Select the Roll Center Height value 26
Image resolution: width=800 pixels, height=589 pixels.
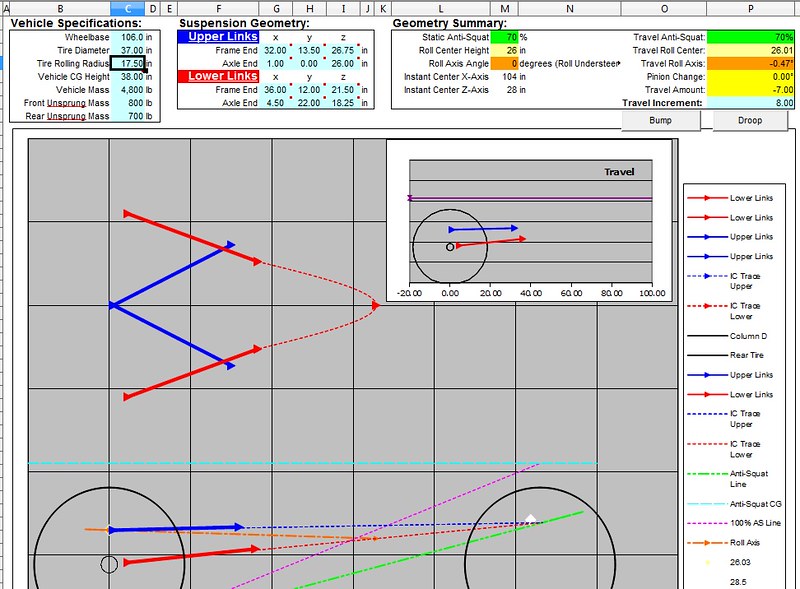click(504, 50)
